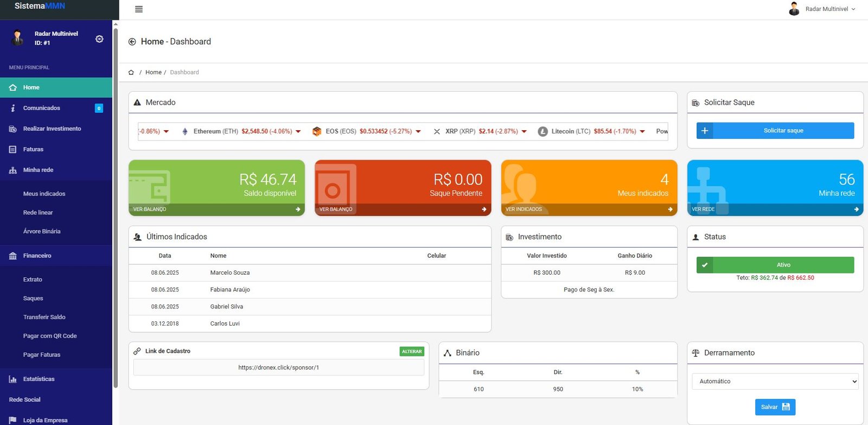Toggle the hamburger sidebar menu icon
The width and height of the screenshot is (868, 425).
139,9
